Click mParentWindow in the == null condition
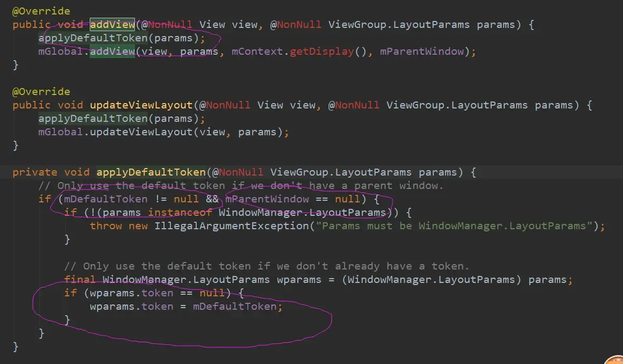The width and height of the screenshot is (623, 364). 267,199
